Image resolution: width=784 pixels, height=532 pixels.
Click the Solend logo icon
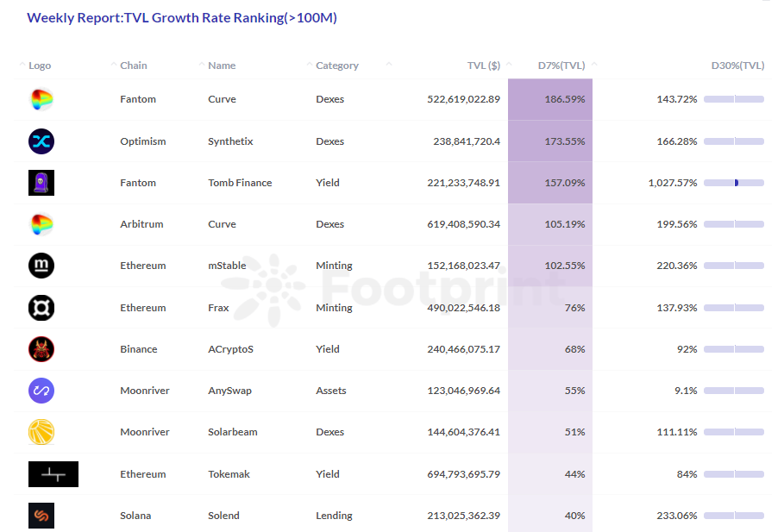[x=41, y=516]
